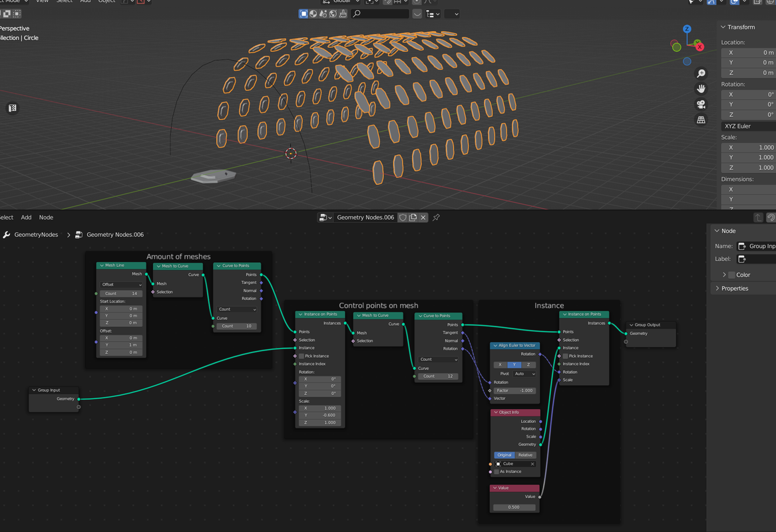
Task: Click the go to parent node tree icon
Action: click(757, 217)
